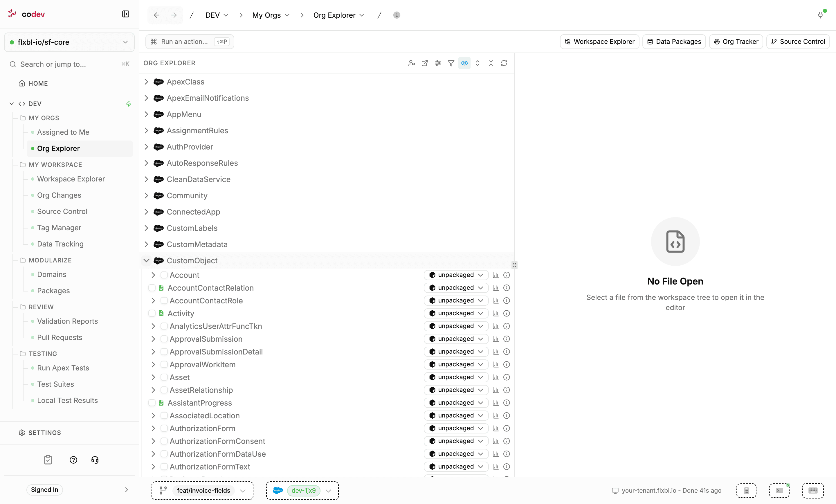Click the Data Packages button
Viewport: 836px width, 504px height.
[674, 42]
